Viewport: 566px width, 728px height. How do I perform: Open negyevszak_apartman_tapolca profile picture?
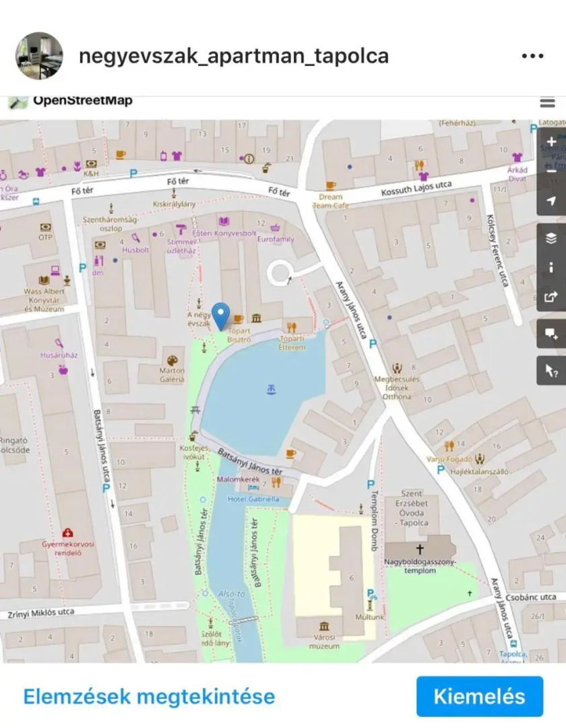(39, 56)
